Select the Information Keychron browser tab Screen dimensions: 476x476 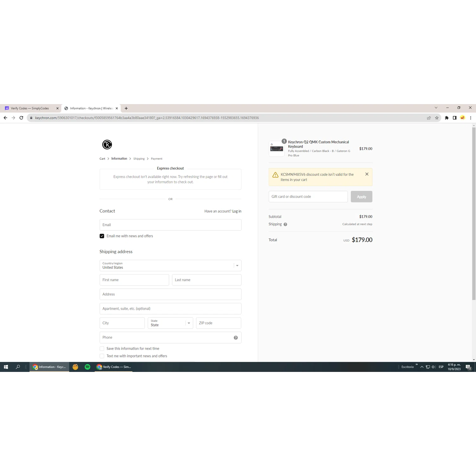(x=91, y=108)
